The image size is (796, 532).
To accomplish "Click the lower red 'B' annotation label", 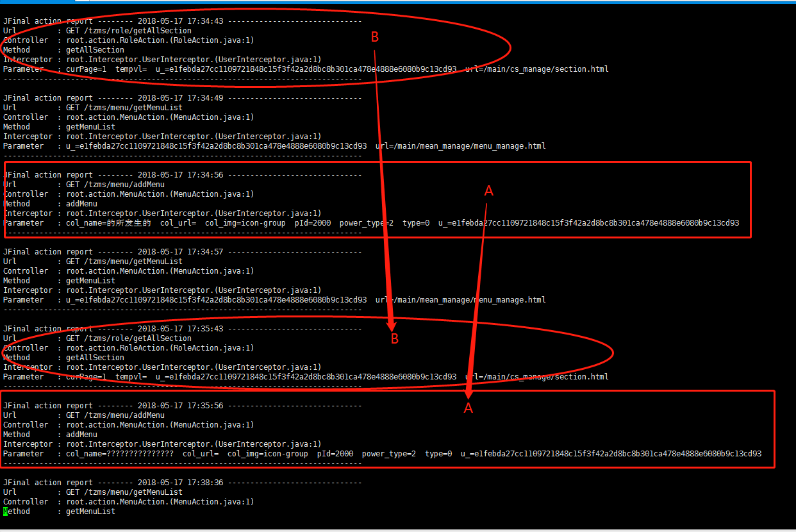I will [395, 339].
